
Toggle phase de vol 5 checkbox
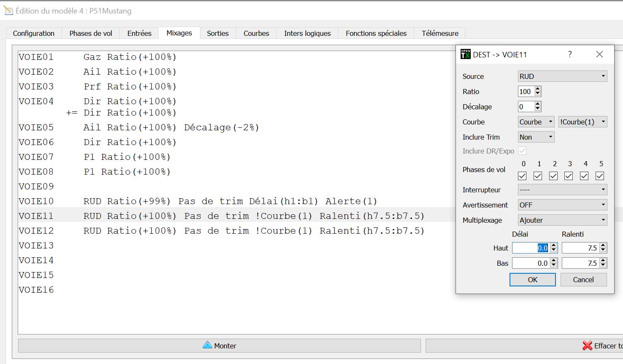click(600, 175)
